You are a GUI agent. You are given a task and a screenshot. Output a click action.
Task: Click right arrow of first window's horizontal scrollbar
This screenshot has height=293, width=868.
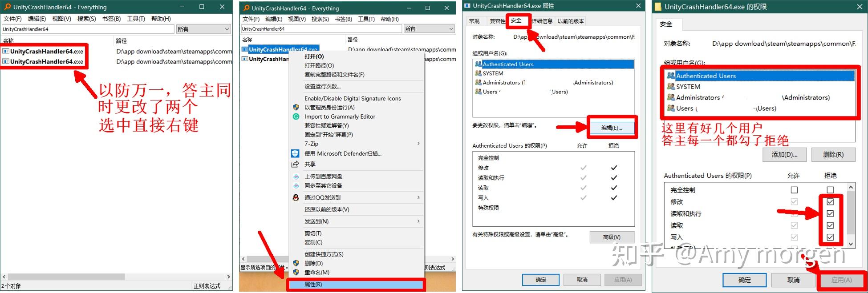coord(229,277)
